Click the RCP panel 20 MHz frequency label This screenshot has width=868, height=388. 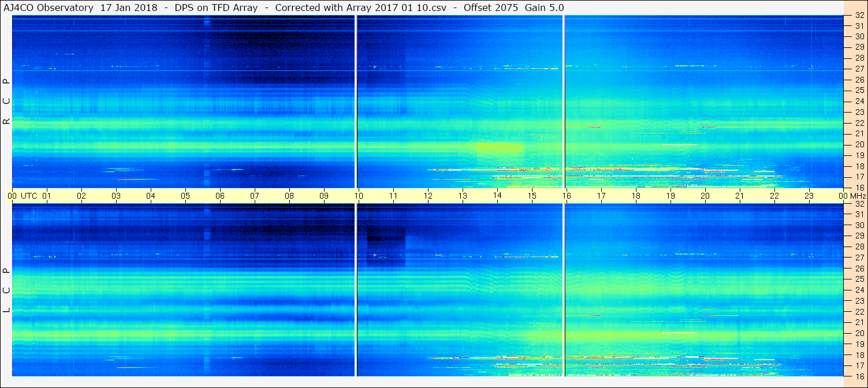pos(859,144)
